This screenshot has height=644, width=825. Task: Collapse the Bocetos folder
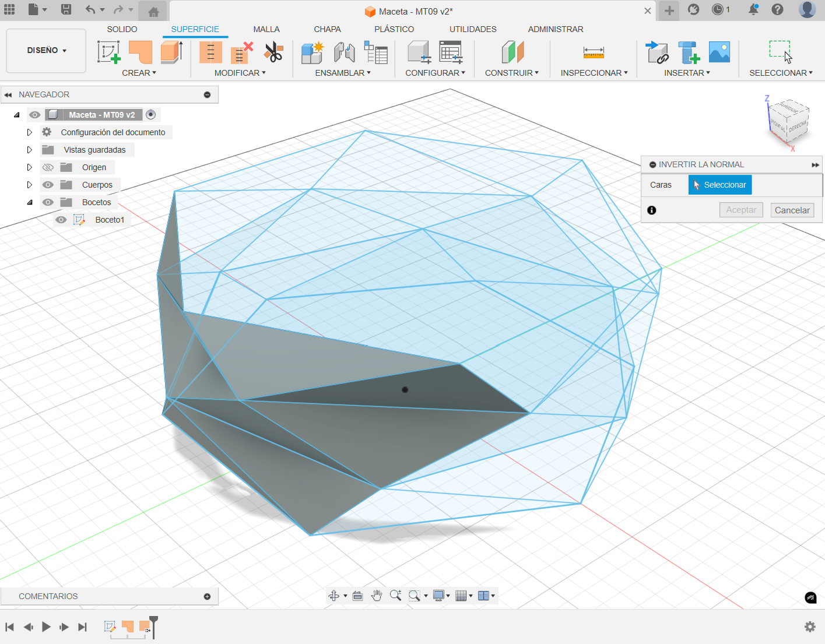coord(29,202)
